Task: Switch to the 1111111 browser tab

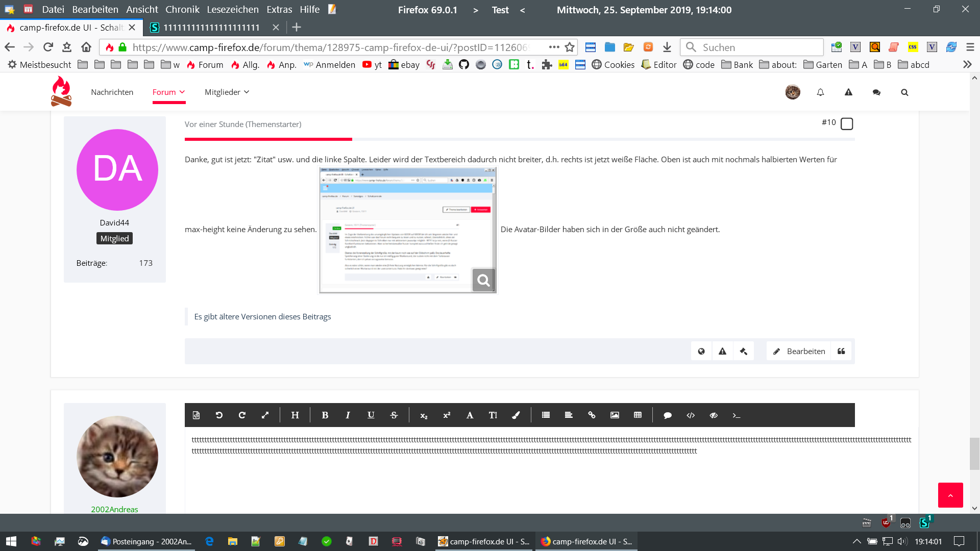Action: coord(211,28)
